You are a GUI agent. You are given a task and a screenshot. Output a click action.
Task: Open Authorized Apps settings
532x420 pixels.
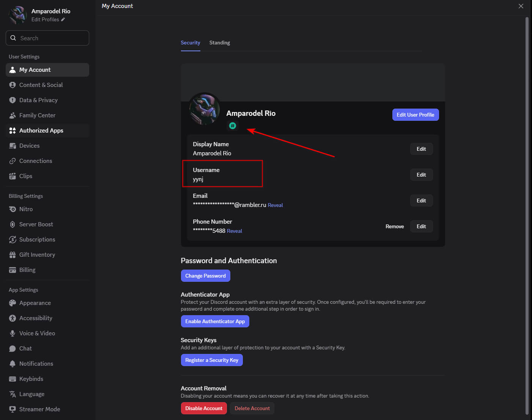pos(41,131)
